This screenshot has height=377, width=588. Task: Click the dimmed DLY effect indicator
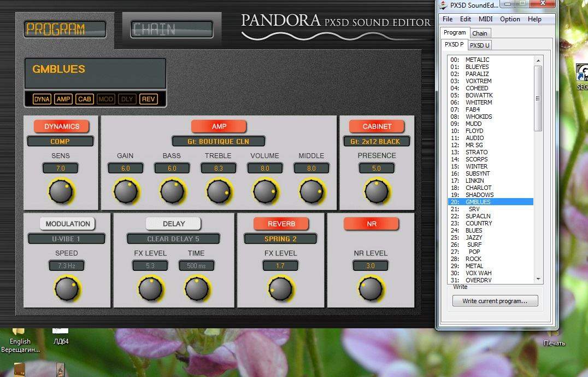[x=127, y=99]
